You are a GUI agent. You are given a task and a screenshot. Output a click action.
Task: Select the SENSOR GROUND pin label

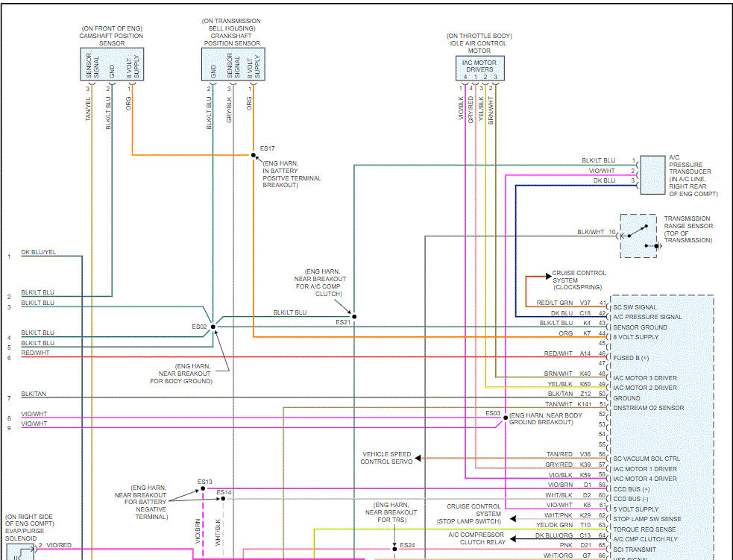[x=640, y=327]
